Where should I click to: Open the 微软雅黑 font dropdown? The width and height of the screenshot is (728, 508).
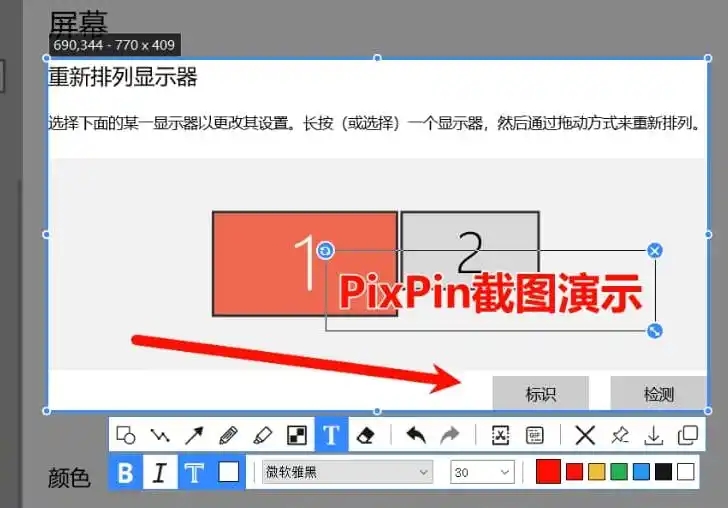tap(347, 472)
